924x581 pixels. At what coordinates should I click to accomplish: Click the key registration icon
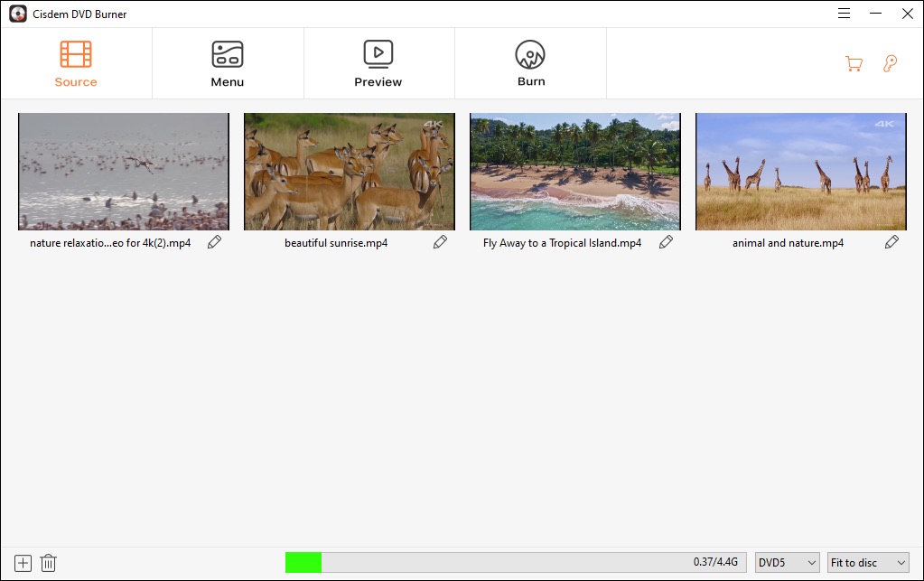click(x=890, y=63)
